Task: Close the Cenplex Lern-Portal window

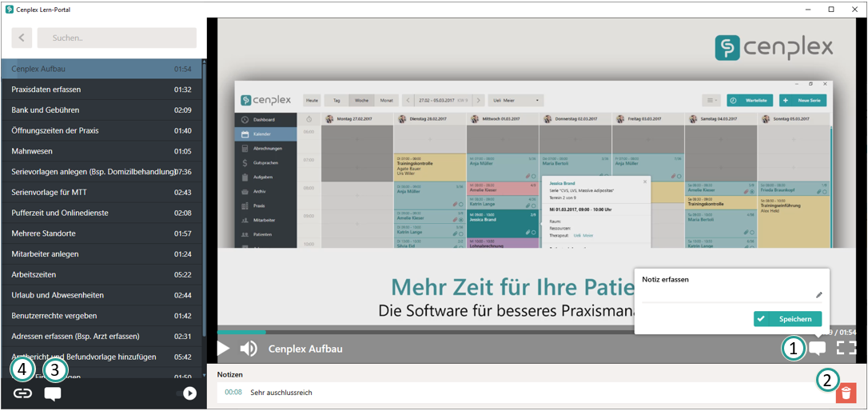Action: (x=853, y=9)
